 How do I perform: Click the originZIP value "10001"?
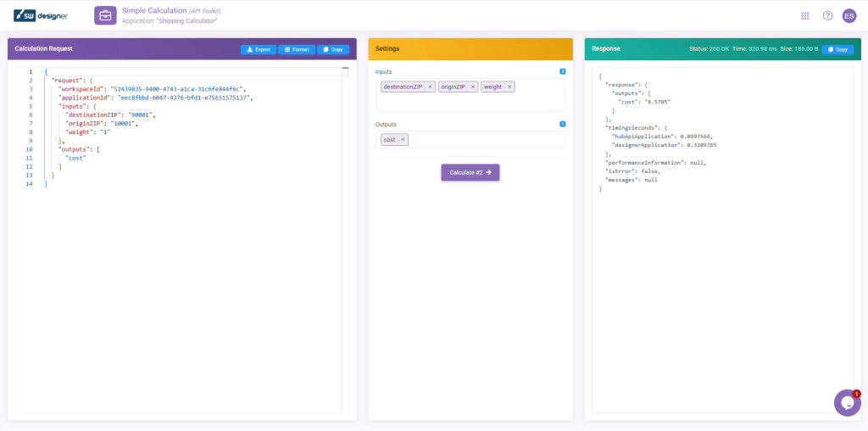point(122,124)
